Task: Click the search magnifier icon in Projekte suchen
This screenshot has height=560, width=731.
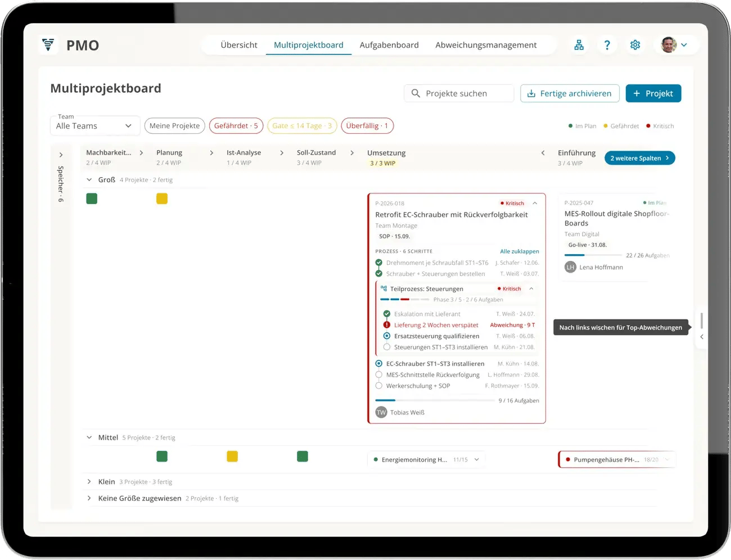Action: 416,93
